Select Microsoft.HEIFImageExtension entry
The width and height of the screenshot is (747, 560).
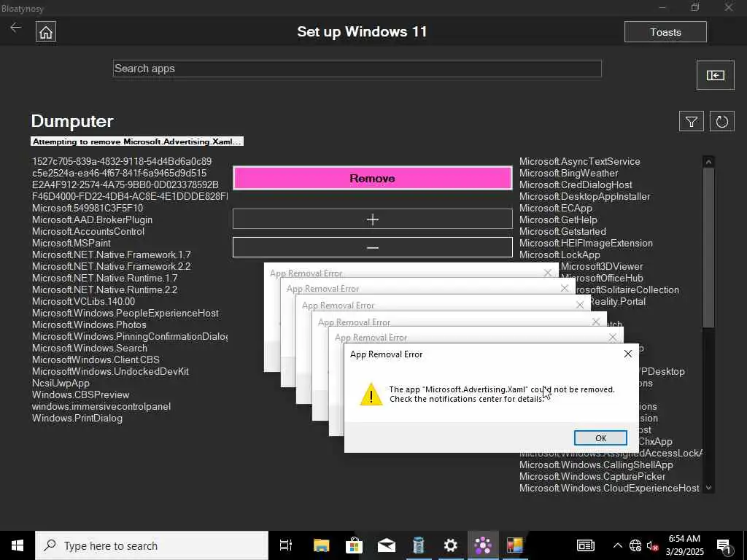coord(586,244)
